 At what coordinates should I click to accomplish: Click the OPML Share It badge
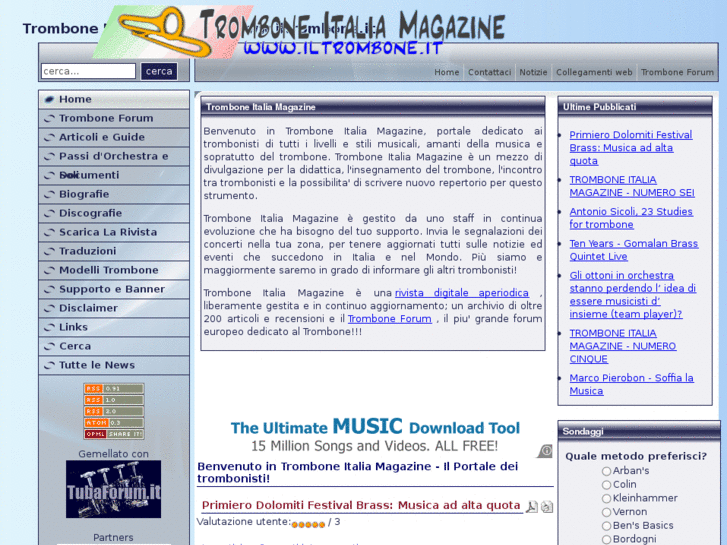(x=114, y=434)
